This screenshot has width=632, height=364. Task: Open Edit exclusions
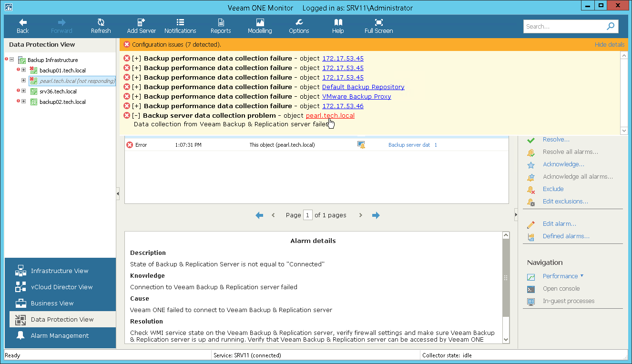pyautogui.click(x=565, y=202)
